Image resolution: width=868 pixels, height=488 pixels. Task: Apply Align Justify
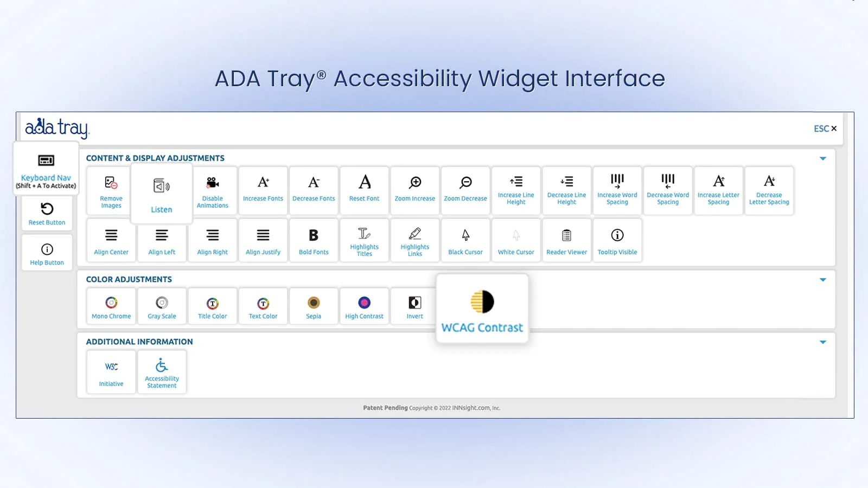point(263,241)
